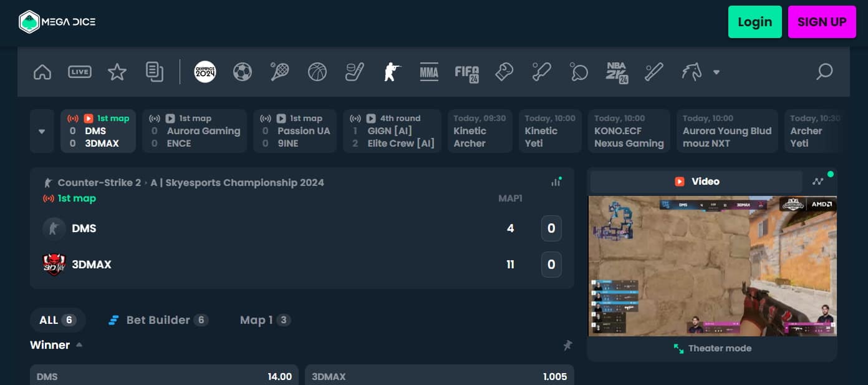Expand the live matches strip dropdown arrow

[42, 131]
